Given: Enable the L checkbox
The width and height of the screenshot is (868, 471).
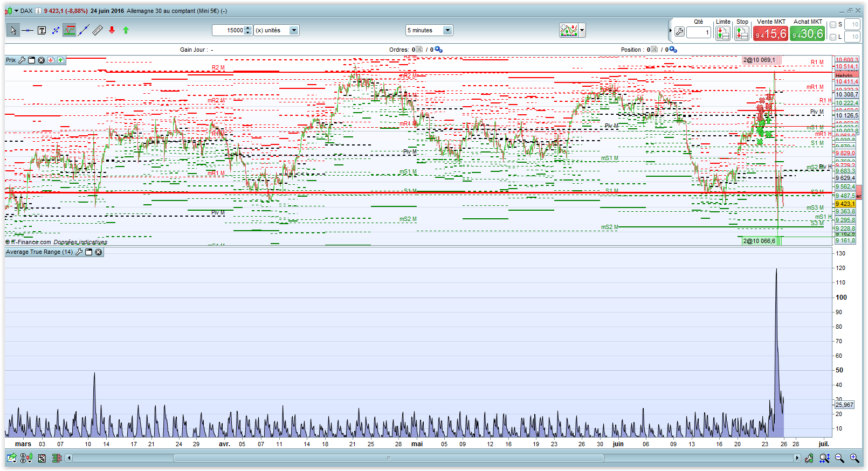Looking at the screenshot, I should coord(833,37).
